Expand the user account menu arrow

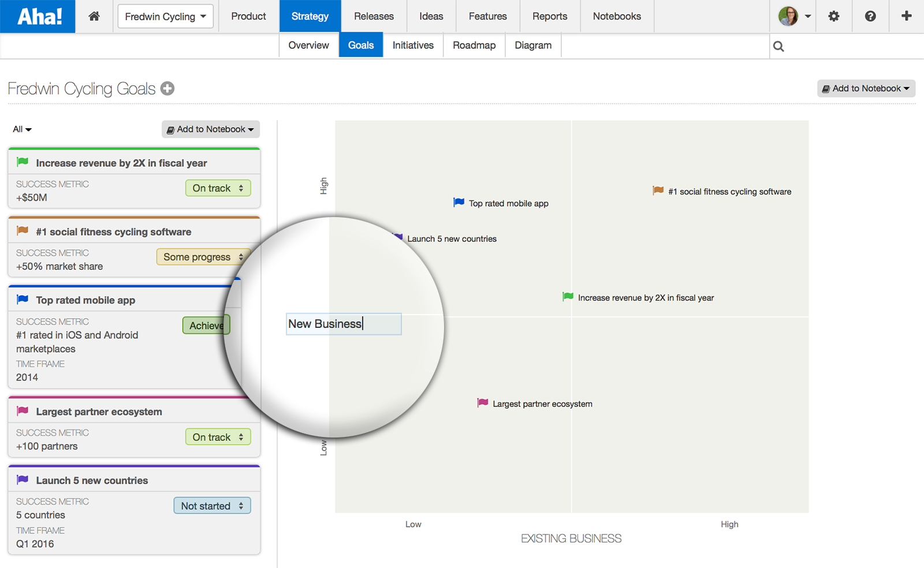pos(808,16)
